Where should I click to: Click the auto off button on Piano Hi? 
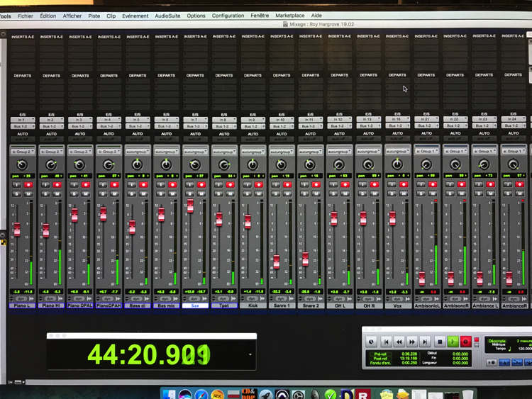tap(51, 139)
